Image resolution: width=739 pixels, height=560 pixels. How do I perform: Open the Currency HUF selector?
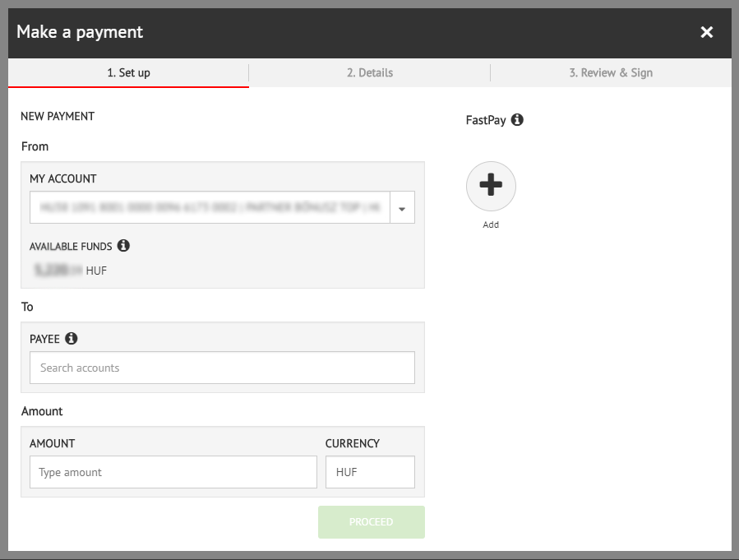[x=370, y=472]
